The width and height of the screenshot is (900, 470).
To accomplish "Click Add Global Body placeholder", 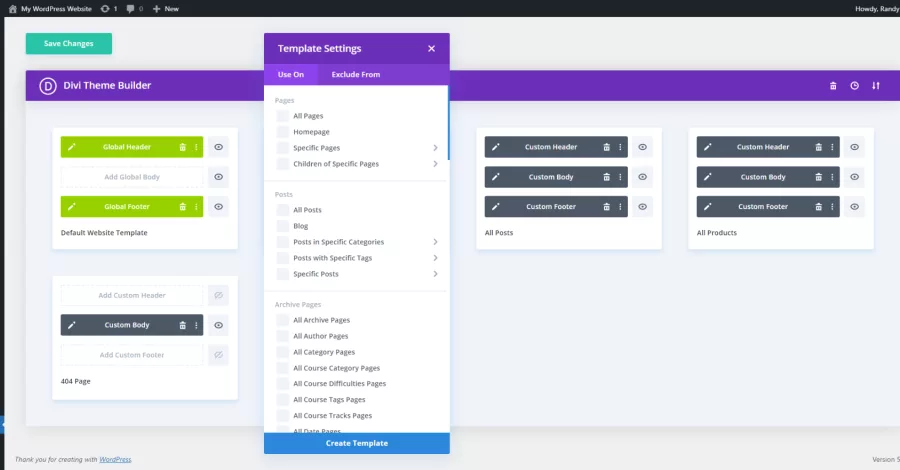I will click(x=132, y=177).
